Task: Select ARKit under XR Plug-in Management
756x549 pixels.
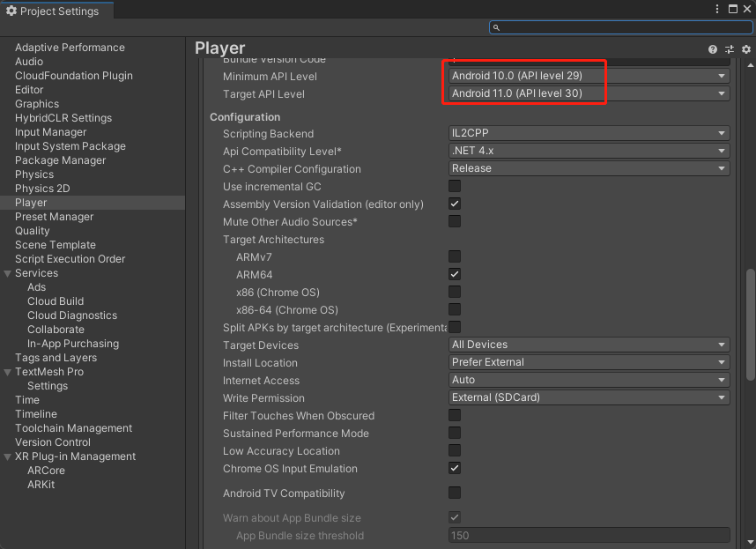Action: tap(41, 485)
